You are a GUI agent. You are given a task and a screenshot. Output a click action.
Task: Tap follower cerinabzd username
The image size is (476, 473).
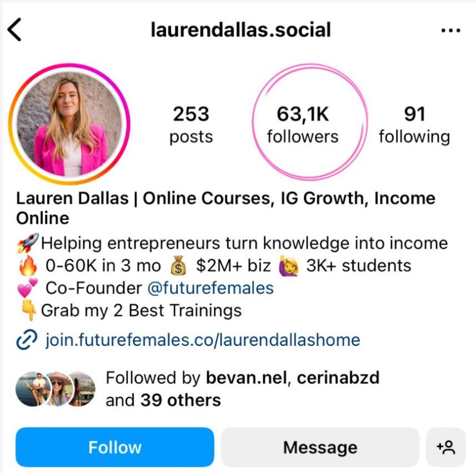point(338,378)
